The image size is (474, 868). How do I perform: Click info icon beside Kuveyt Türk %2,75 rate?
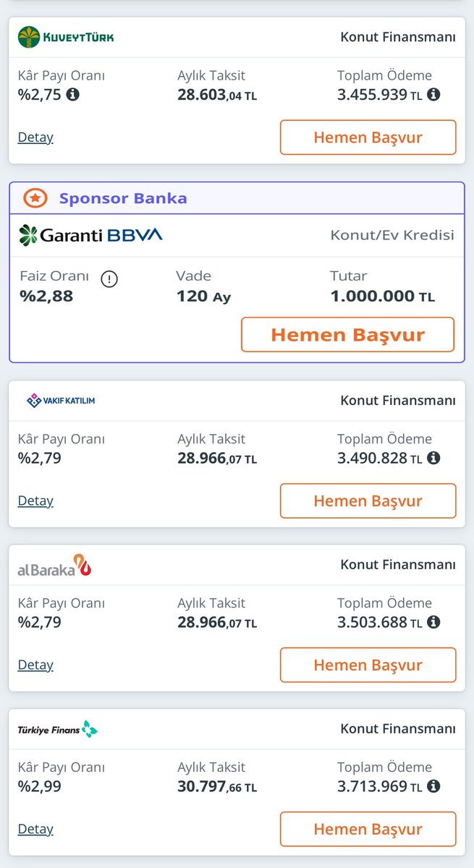tap(72, 94)
